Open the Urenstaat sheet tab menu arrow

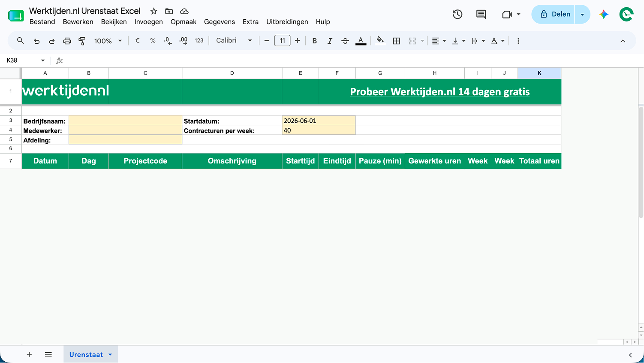pos(110,354)
